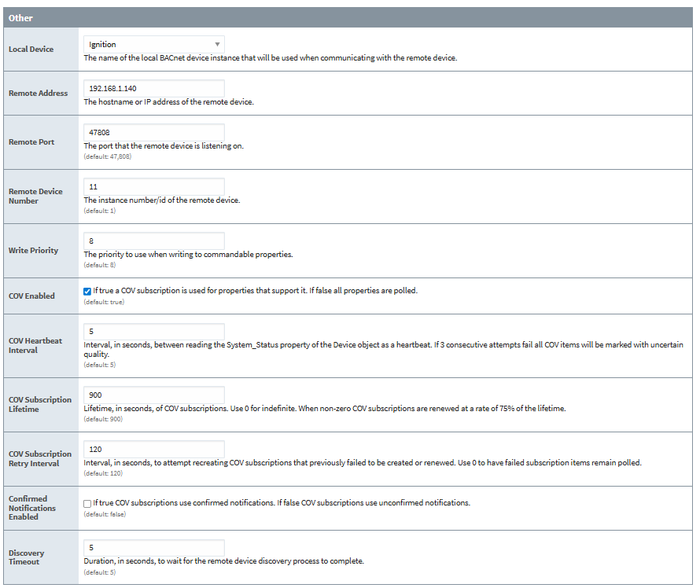Image resolution: width=700 pixels, height=588 pixels.
Task: Click 'Duration, in seconds, to wait' description
Action: pyautogui.click(x=223, y=560)
